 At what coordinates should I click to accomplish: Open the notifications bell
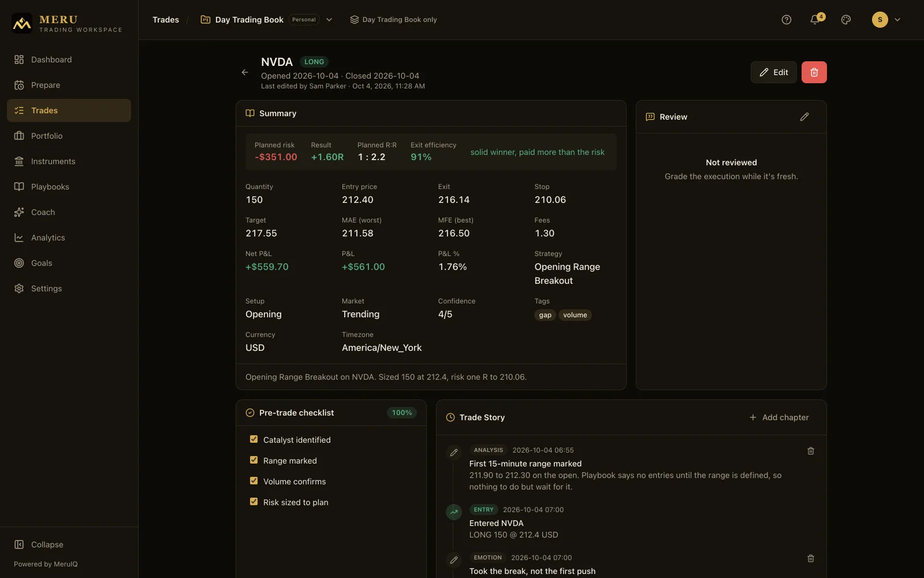815,20
